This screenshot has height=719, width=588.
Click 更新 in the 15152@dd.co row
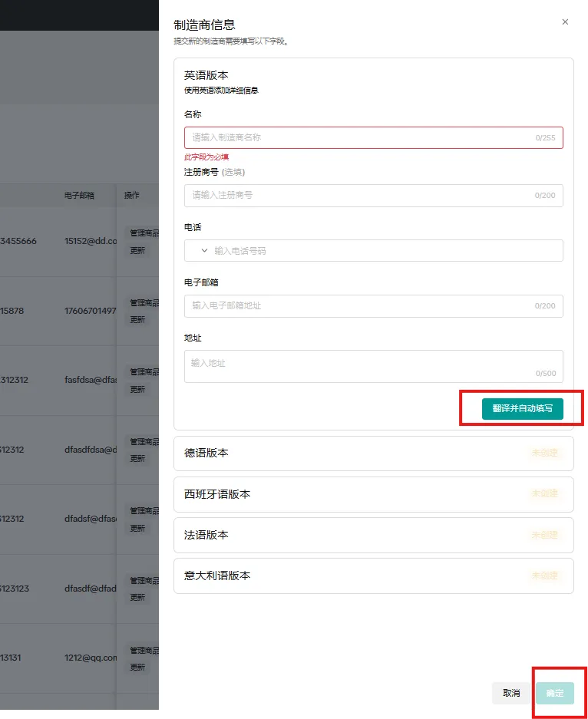pos(137,250)
